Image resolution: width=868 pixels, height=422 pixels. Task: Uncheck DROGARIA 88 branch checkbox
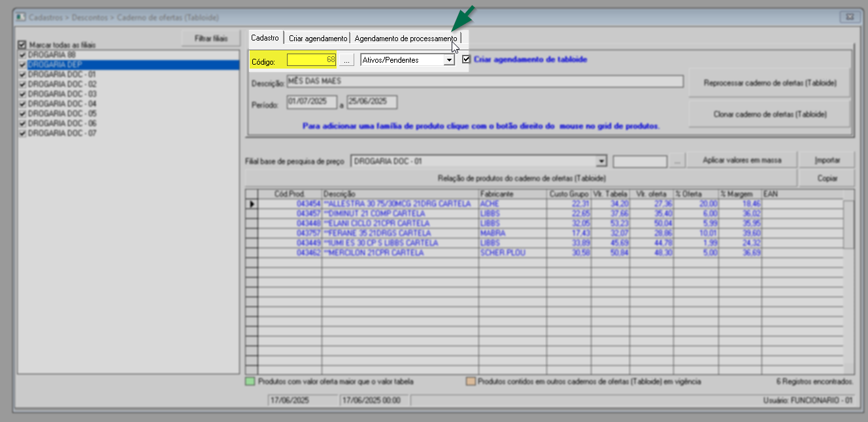(23, 55)
